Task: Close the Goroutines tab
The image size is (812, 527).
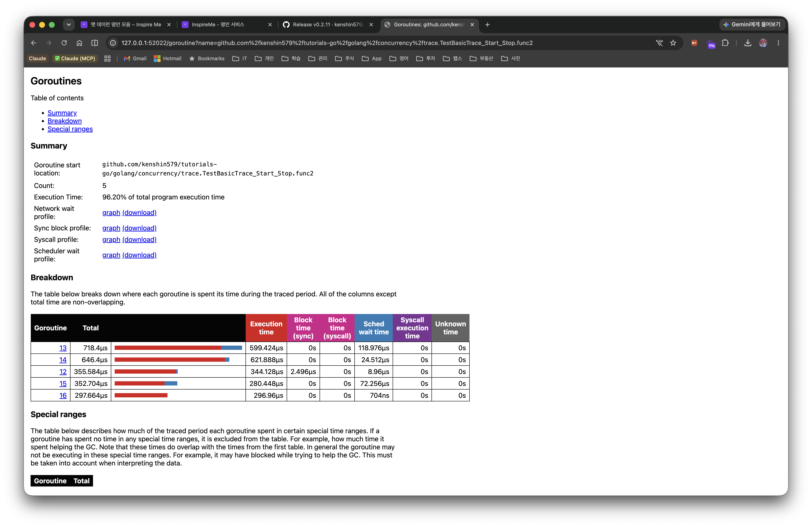Action: point(472,25)
